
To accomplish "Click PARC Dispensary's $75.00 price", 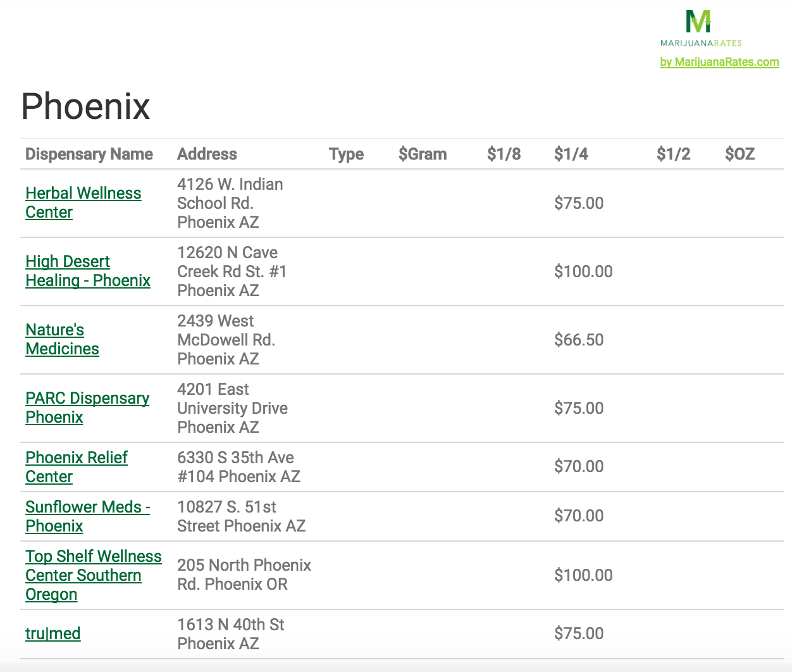I will [x=579, y=408].
